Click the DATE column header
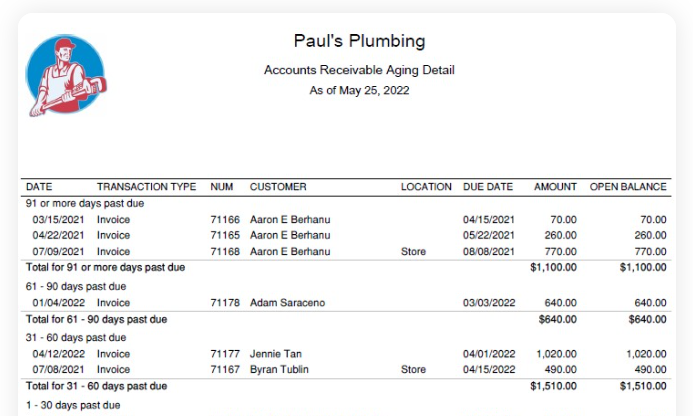Screen dimensions: 693x416 pos(39,187)
